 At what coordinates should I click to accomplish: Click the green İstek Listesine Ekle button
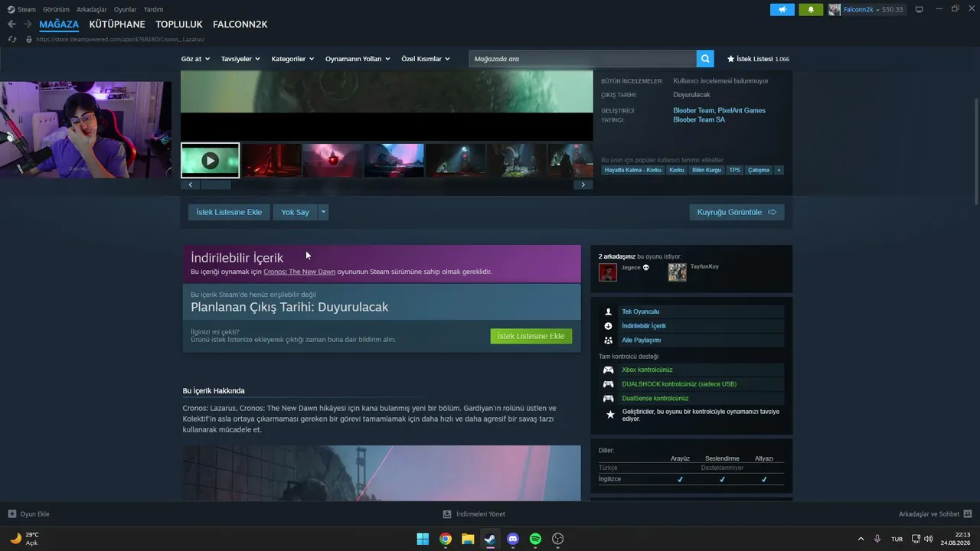pyautogui.click(x=531, y=336)
